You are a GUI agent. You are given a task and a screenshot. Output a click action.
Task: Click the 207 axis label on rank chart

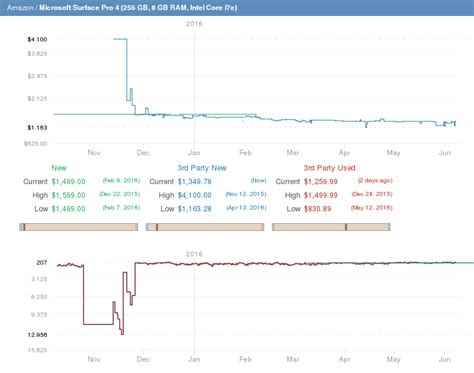[x=42, y=263]
